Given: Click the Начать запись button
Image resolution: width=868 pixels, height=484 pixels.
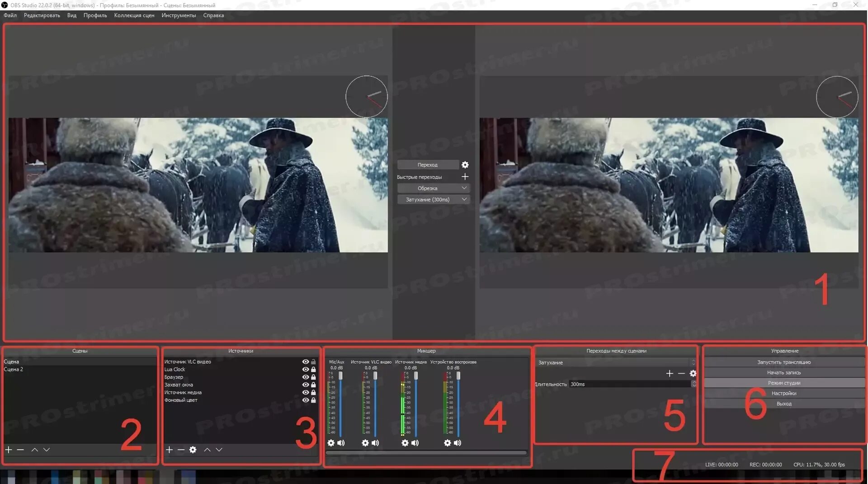Looking at the screenshot, I should click(784, 373).
